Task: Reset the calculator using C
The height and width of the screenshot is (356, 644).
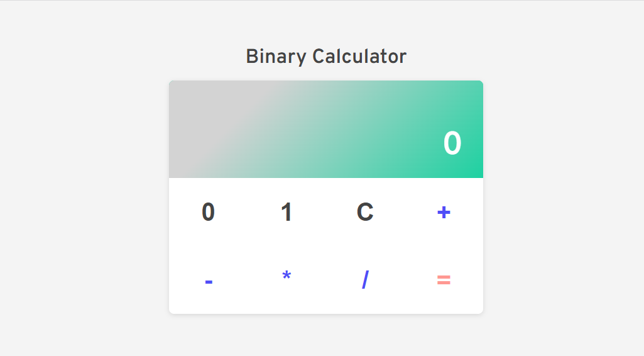Action: (365, 212)
